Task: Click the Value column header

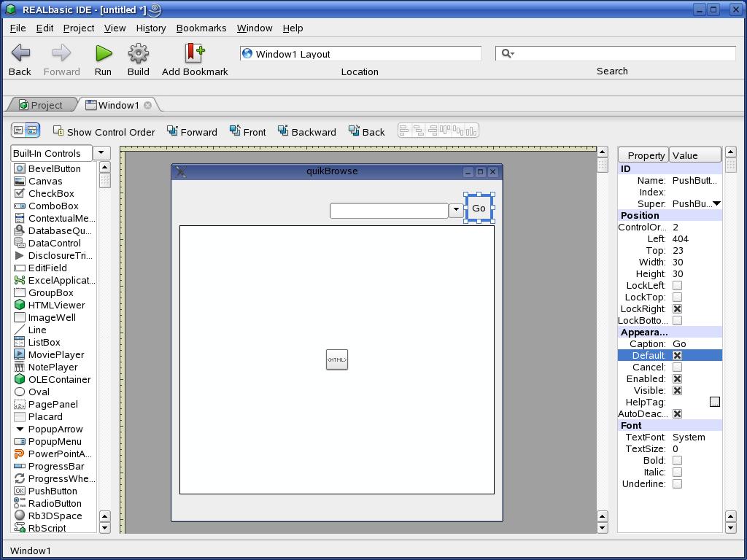Action: [695, 155]
